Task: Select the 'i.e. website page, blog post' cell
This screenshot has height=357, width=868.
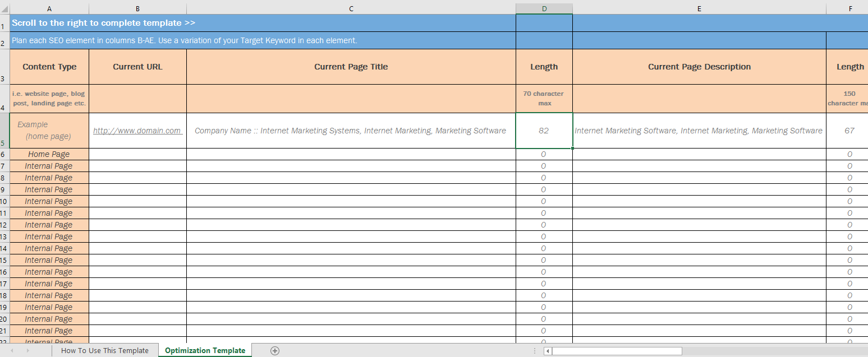Action: (49, 99)
